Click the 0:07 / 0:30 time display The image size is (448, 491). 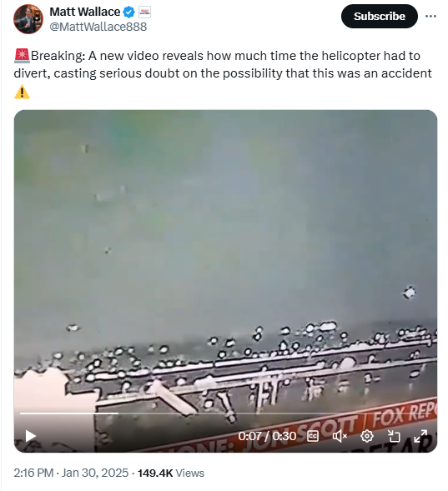(x=267, y=436)
